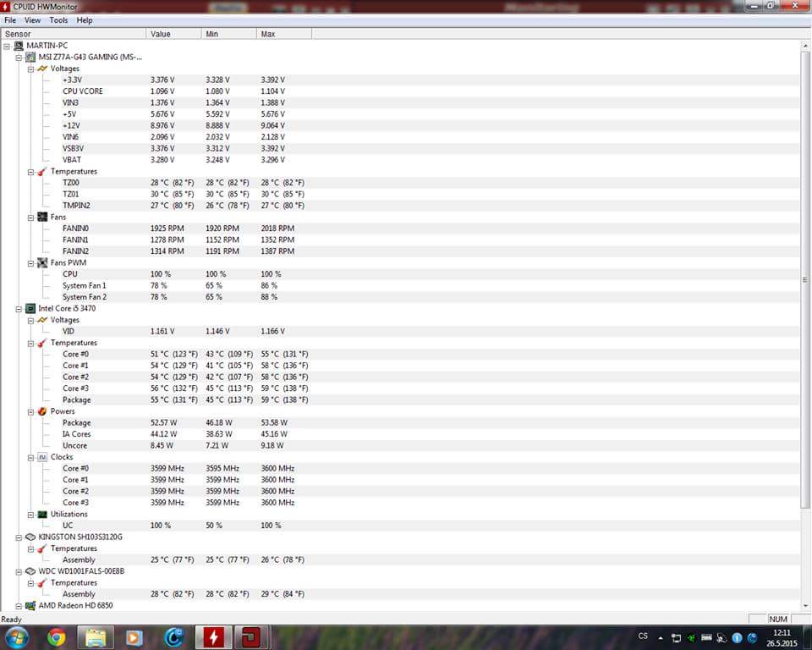Expand the AMD Radeon HD 6850 node
The height and width of the screenshot is (650, 812).
pos(19,606)
